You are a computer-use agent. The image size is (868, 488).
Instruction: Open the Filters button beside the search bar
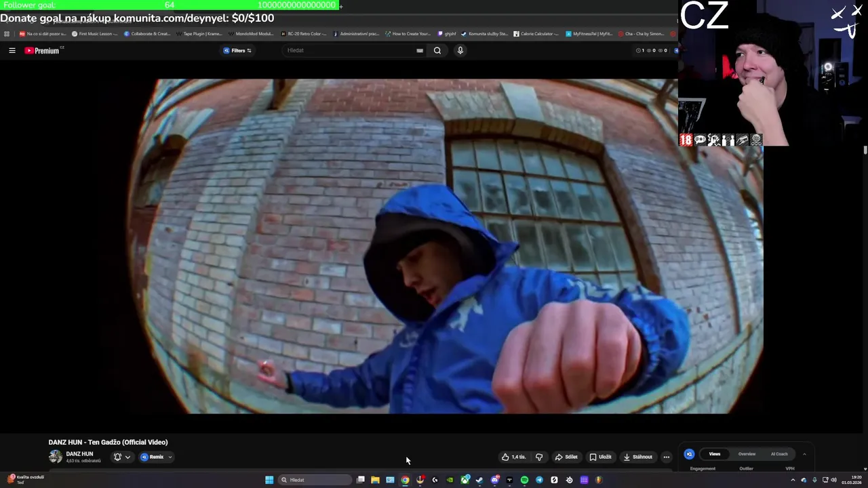click(237, 50)
